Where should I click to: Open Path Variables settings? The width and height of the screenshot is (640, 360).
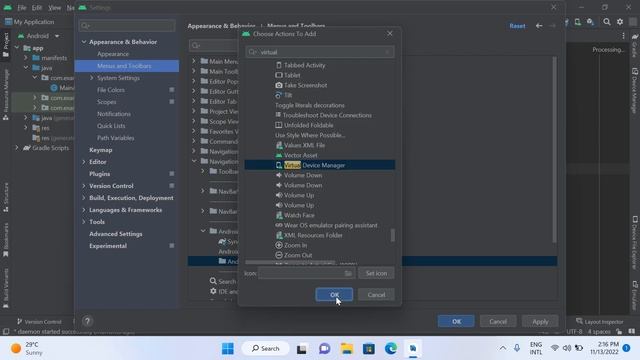(x=116, y=138)
